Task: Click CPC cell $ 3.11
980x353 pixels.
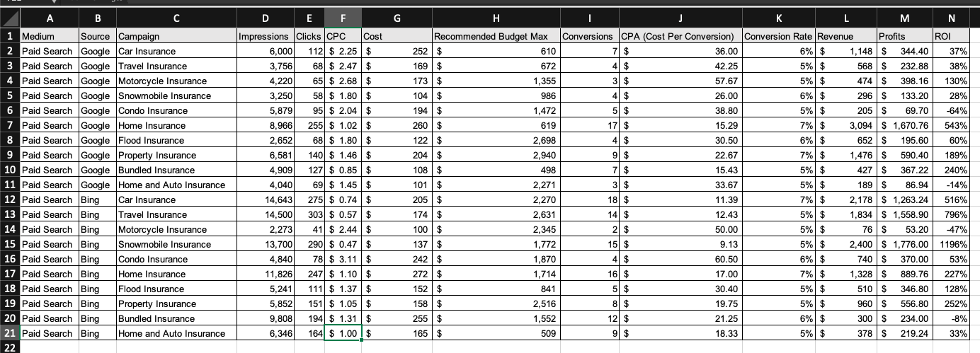Action: (343, 259)
